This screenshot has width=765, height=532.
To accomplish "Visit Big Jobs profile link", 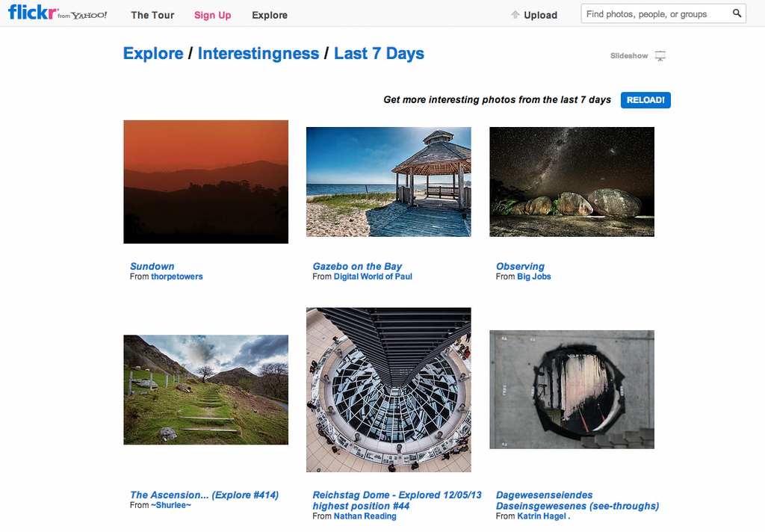I will pyautogui.click(x=533, y=276).
